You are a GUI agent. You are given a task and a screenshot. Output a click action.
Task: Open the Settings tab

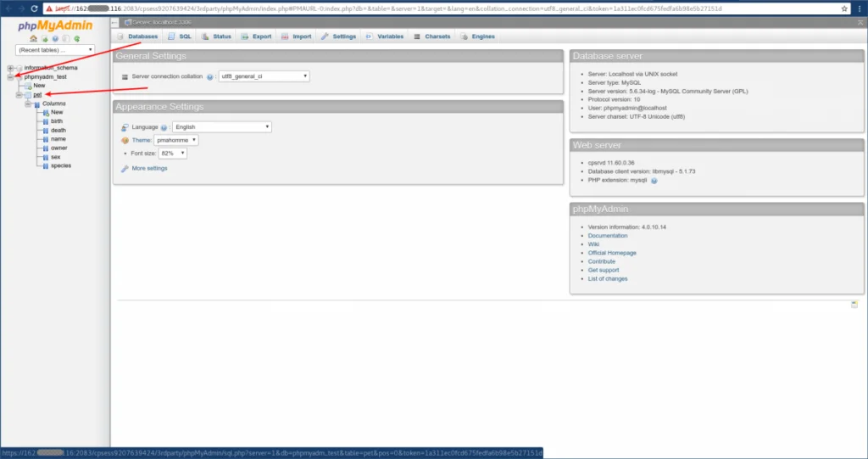(x=338, y=36)
